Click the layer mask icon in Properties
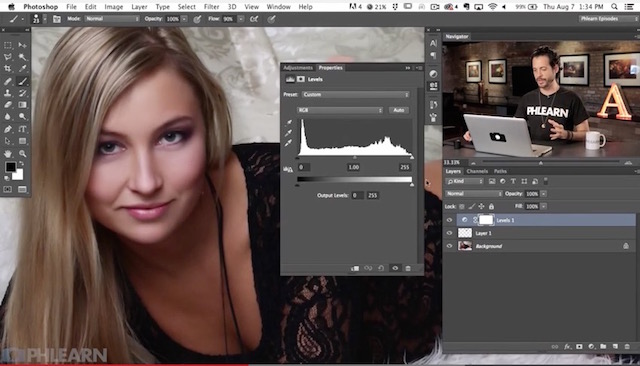Viewport: 640px width, 366px height. [x=301, y=79]
